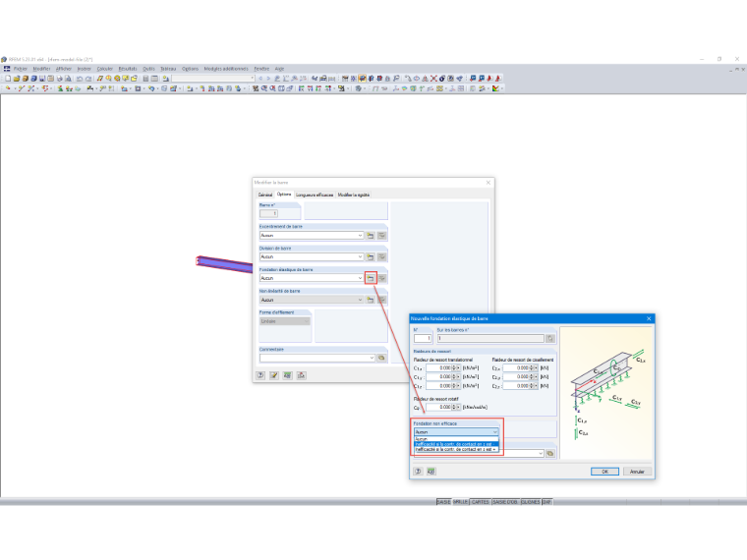Create new bar division icon

(x=371, y=256)
